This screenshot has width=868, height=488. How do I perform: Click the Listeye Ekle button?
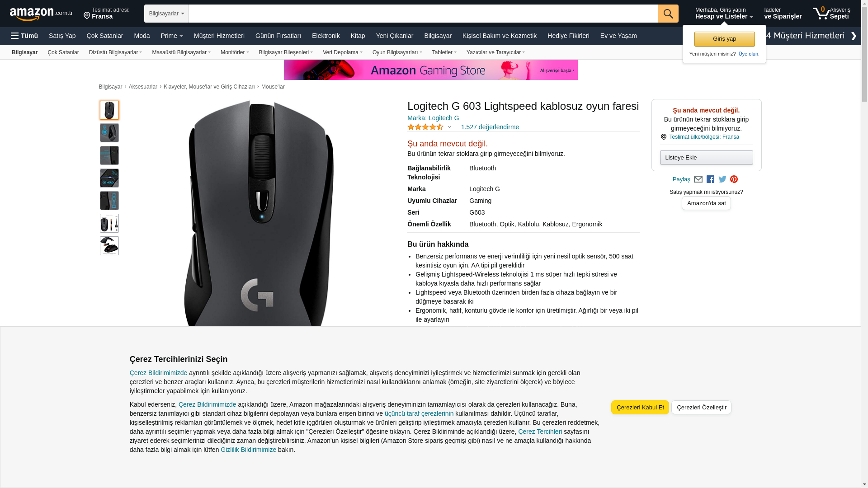click(706, 158)
